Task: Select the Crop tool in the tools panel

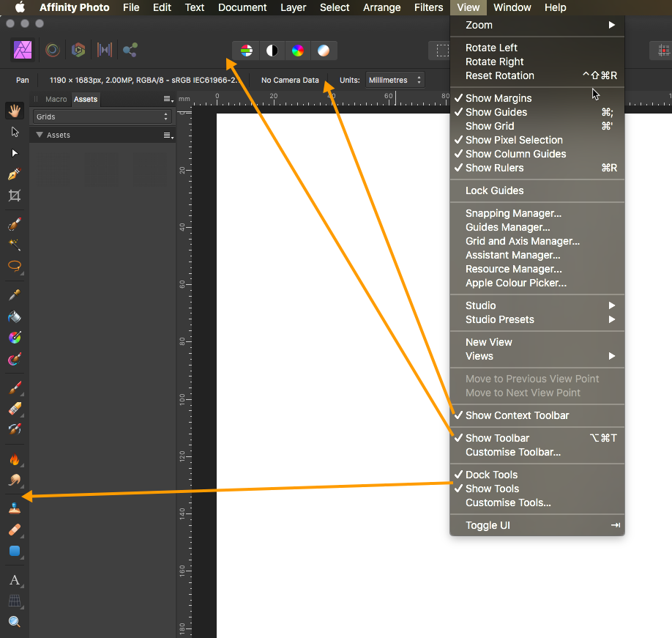Action: 14,196
